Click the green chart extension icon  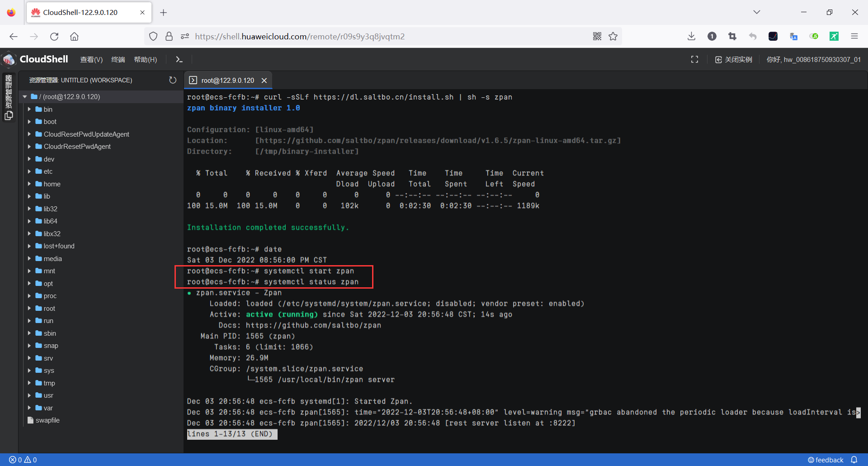coord(834,37)
